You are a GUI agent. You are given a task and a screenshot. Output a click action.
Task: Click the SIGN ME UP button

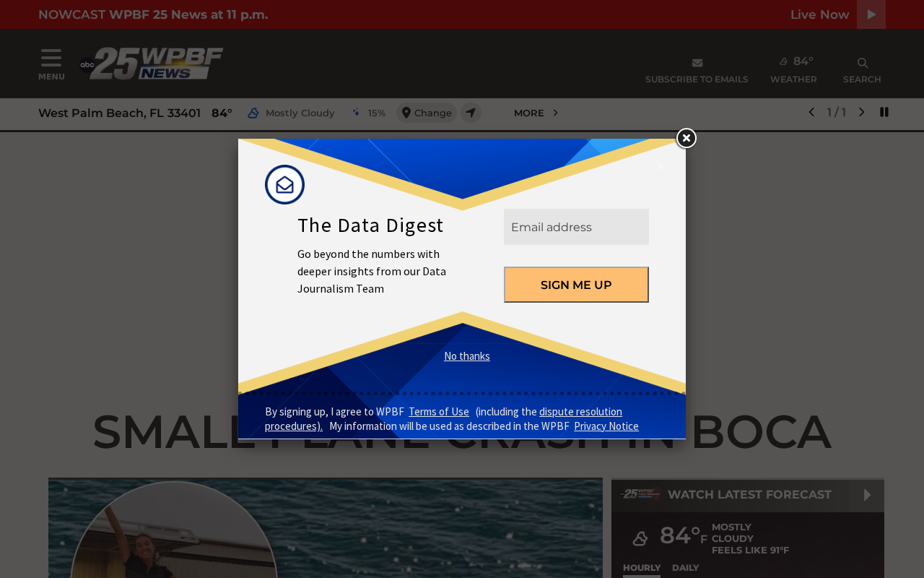576,285
